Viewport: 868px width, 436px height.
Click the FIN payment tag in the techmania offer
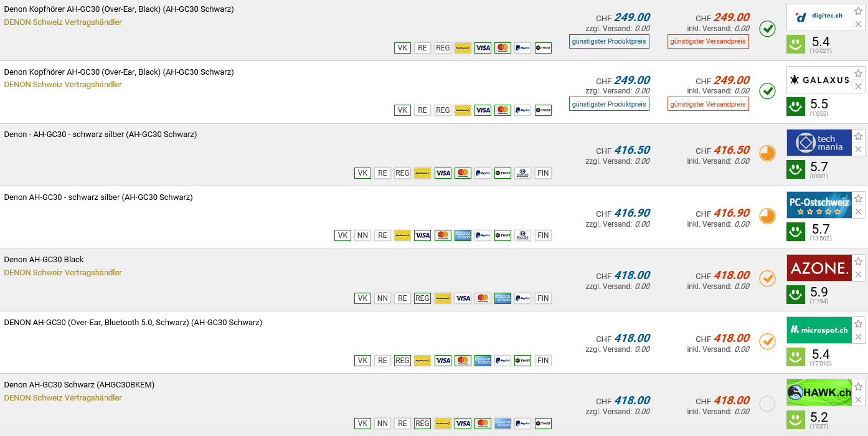tap(543, 173)
